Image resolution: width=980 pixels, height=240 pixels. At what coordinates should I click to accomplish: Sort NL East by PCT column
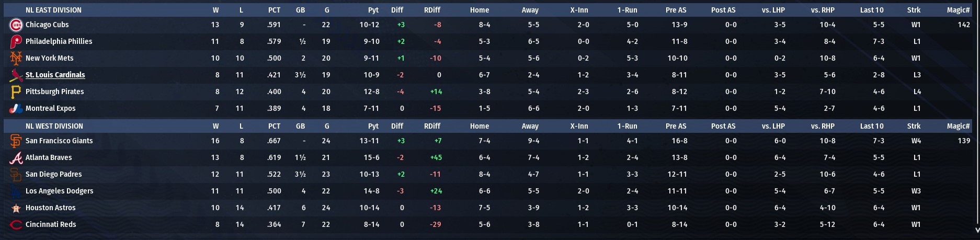click(274, 10)
